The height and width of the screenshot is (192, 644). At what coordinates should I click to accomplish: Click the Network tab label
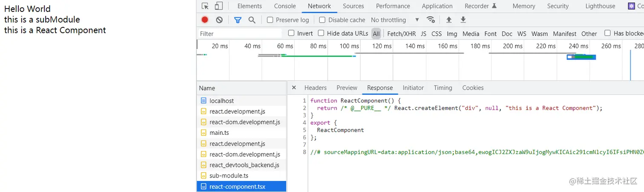pos(319,6)
